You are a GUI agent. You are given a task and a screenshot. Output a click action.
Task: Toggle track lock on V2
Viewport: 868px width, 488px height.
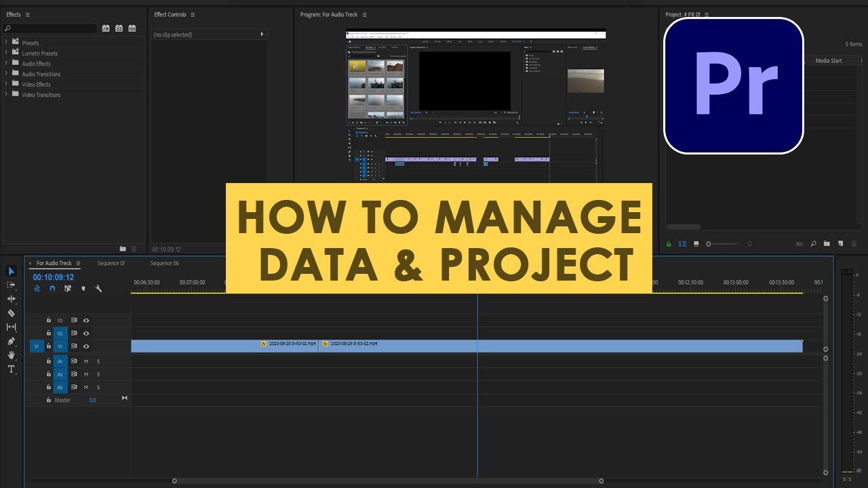[x=49, y=333]
